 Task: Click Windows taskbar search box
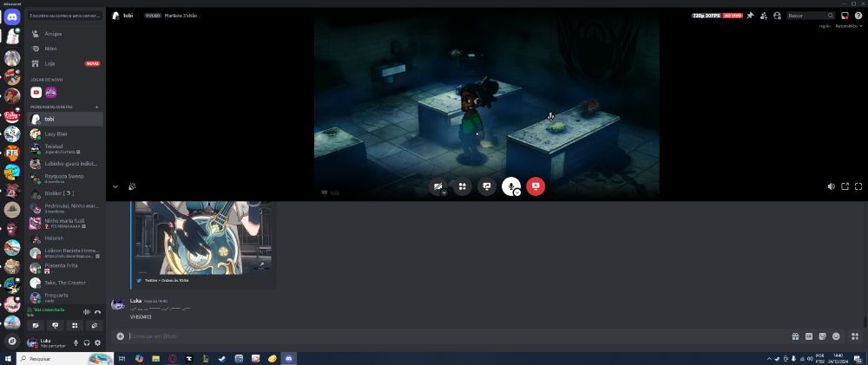pos(65,359)
